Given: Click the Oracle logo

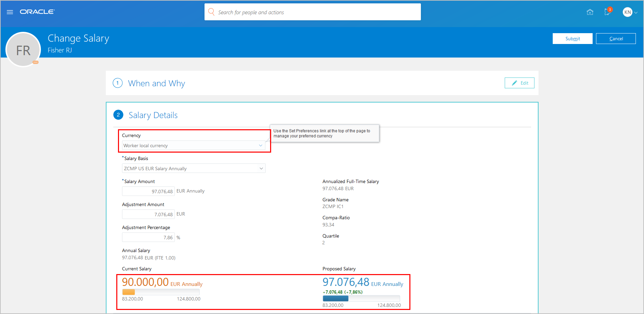Looking at the screenshot, I should (37, 12).
